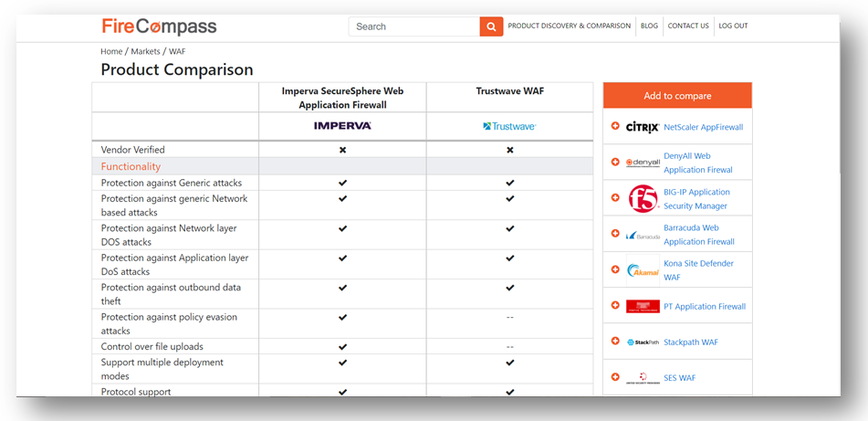Click Imperva's Vendor Verified cross mark
The image size is (868, 421).
pos(342,150)
